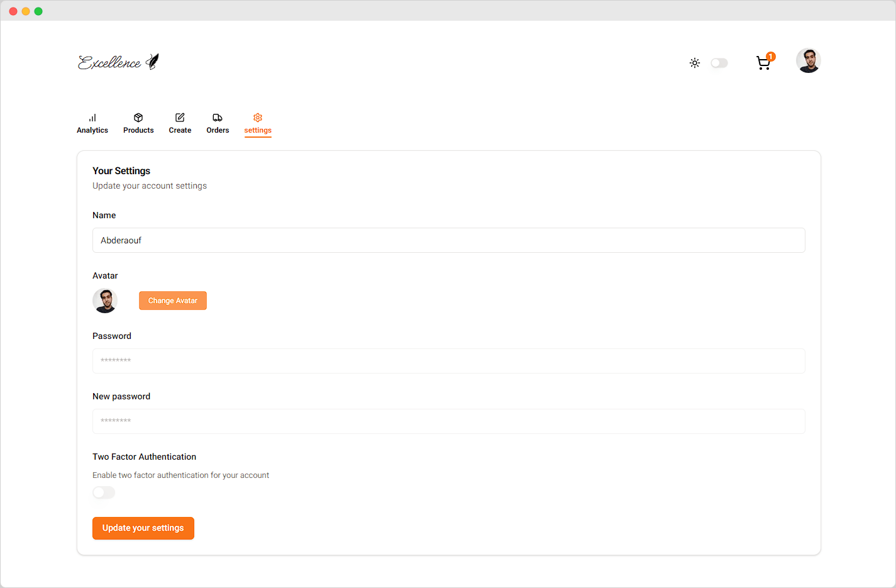Viewport: 896px width, 588px height.
Task: Open the user profile avatar menu
Action: click(809, 61)
